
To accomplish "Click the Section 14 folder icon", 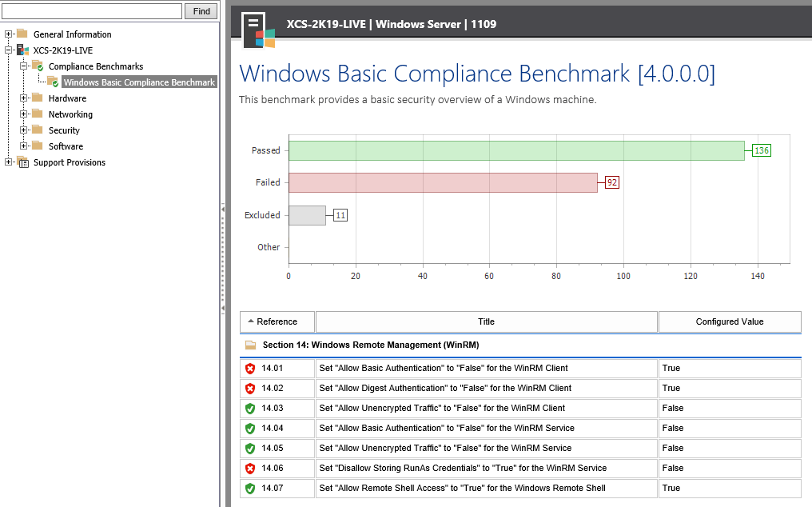I will coord(250,345).
